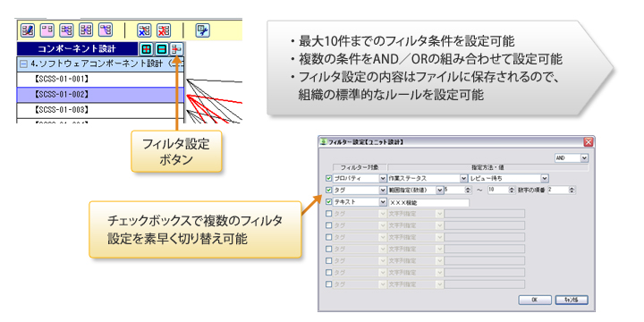Click the キャンセル button in filter dialog
The height and width of the screenshot is (322, 644).
click(572, 300)
